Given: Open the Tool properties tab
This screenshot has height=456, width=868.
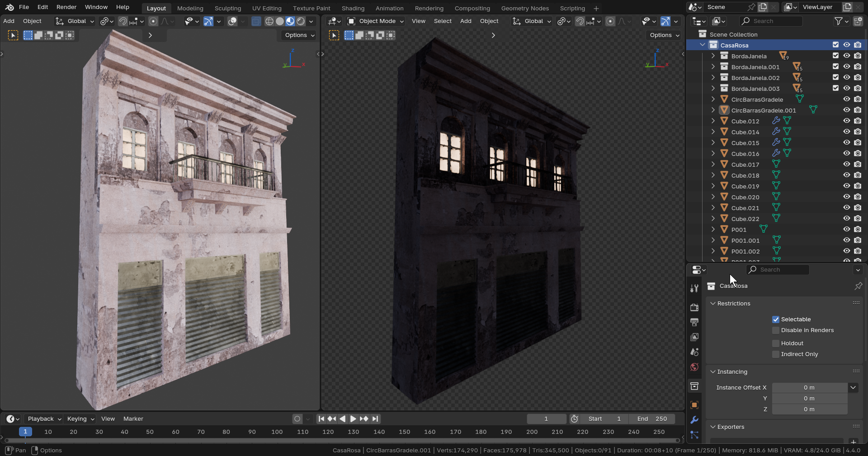Looking at the screenshot, I should [x=694, y=288].
